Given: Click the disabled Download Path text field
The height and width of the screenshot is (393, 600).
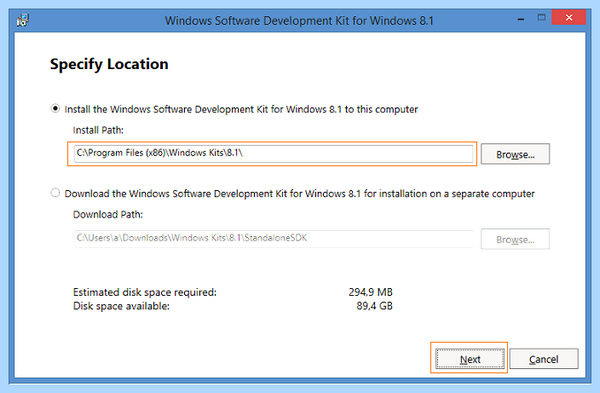Looking at the screenshot, I should (x=273, y=238).
